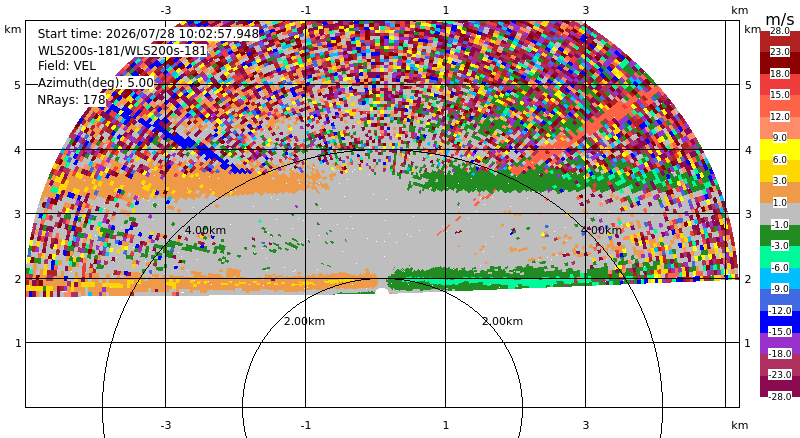The height and width of the screenshot is (438, 800).
Task: Click the left 2.00km range ring label
Action: (x=304, y=321)
